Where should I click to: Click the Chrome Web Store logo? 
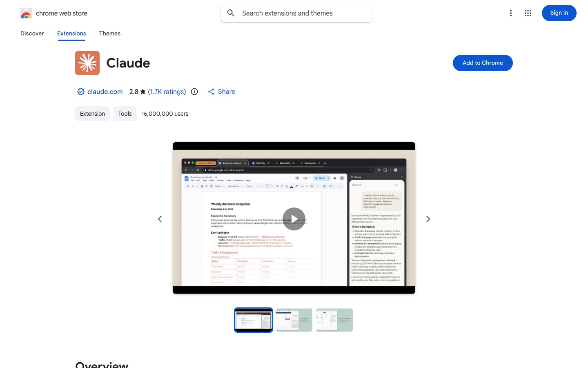26,13
